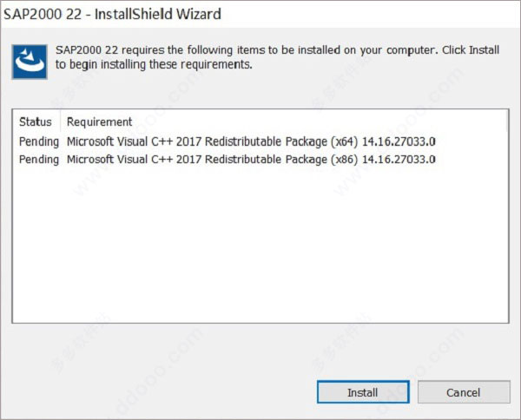
Task: Click the 'Click Install' phrase in the description
Action: tap(471, 50)
